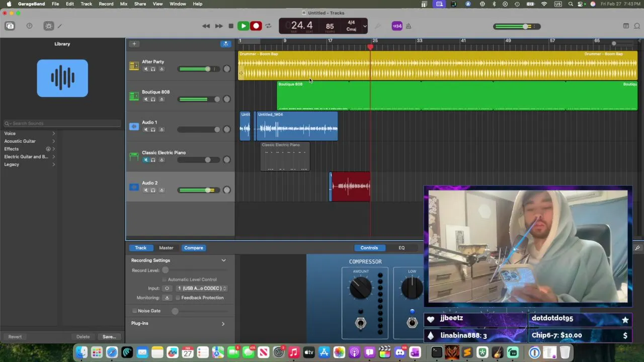Screen dimensions: 644x362
Task: Open the Note Pad icon
Action: click(626, 26)
